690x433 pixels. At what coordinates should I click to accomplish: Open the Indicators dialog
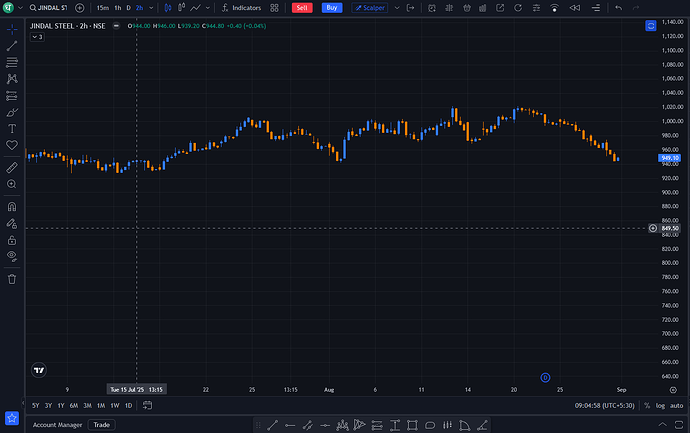coord(241,8)
